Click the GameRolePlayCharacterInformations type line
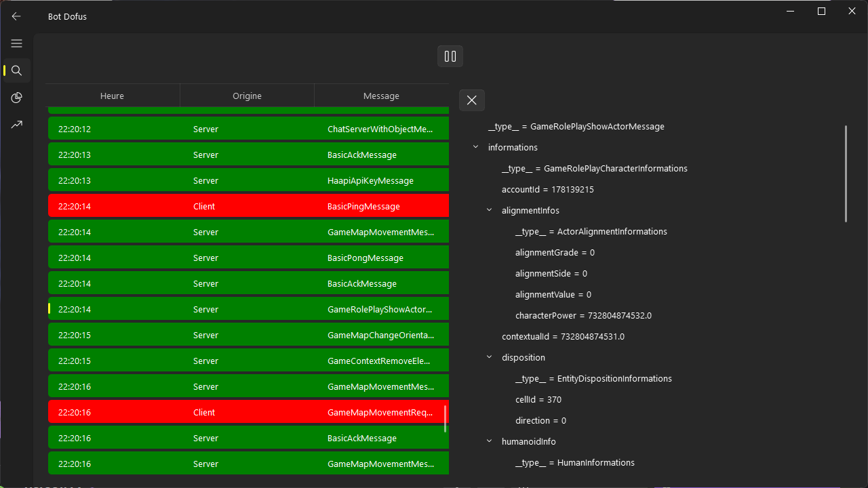 [595, 168]
